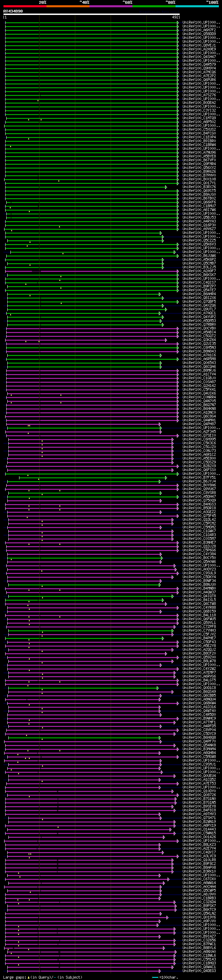
Task: Open hit UniRef100_Q8VEJ1
Action: [199, 45]
